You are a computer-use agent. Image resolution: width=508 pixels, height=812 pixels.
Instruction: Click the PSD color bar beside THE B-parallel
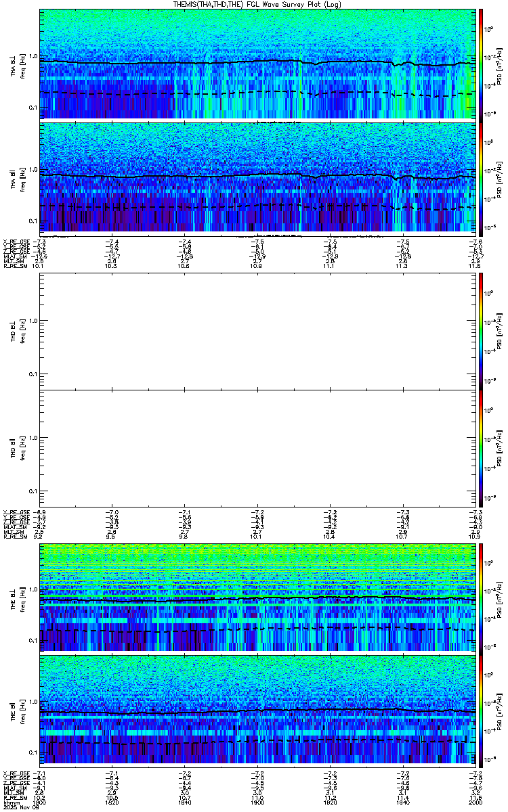(481, 710)
